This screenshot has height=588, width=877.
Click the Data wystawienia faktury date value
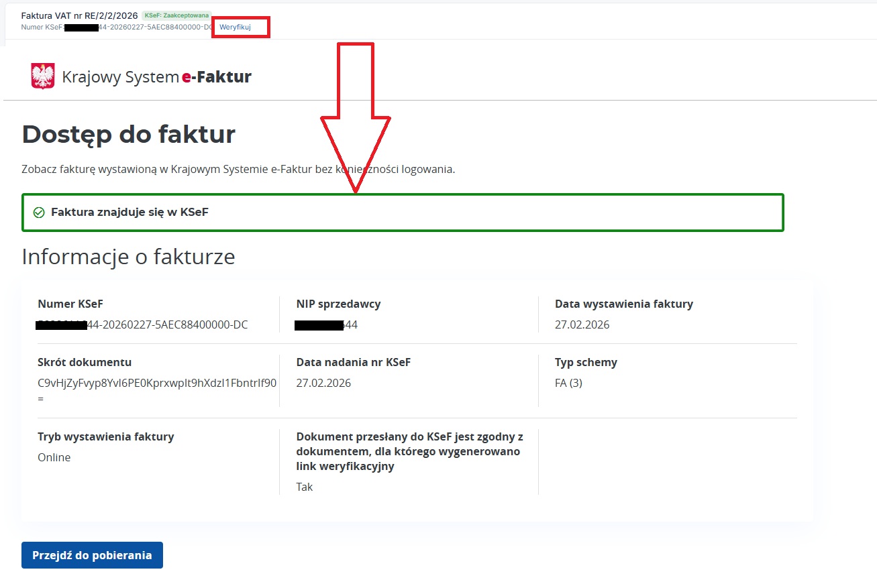(x=582, y=325)
